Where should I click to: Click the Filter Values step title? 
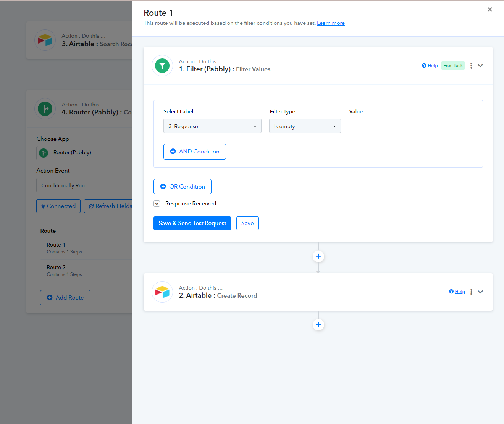tap(225, 69)
